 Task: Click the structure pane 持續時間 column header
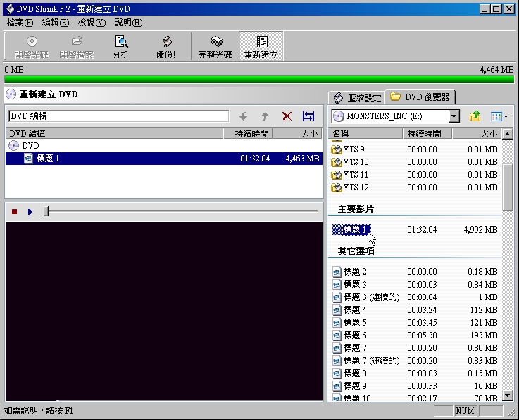(249, 134)
